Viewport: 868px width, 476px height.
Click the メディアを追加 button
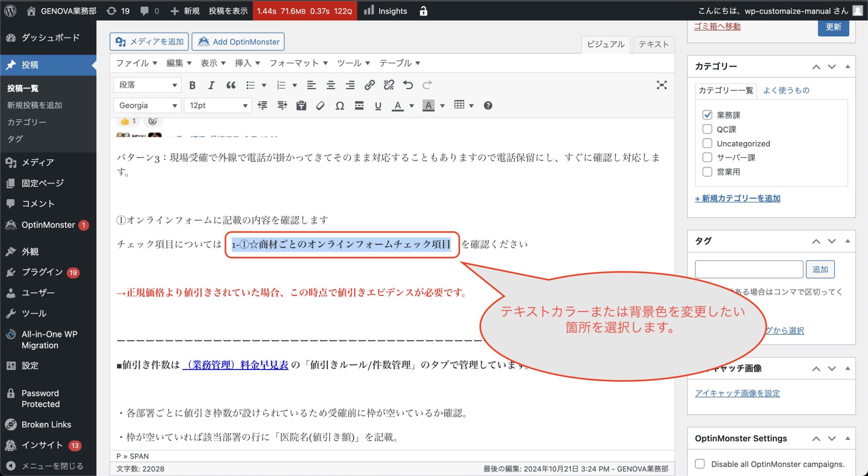(149, 42)
